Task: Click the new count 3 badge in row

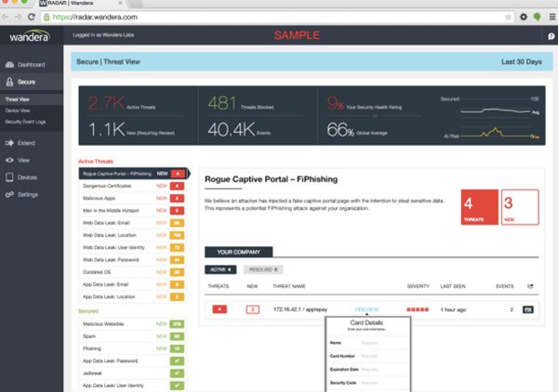Action: 253,309
